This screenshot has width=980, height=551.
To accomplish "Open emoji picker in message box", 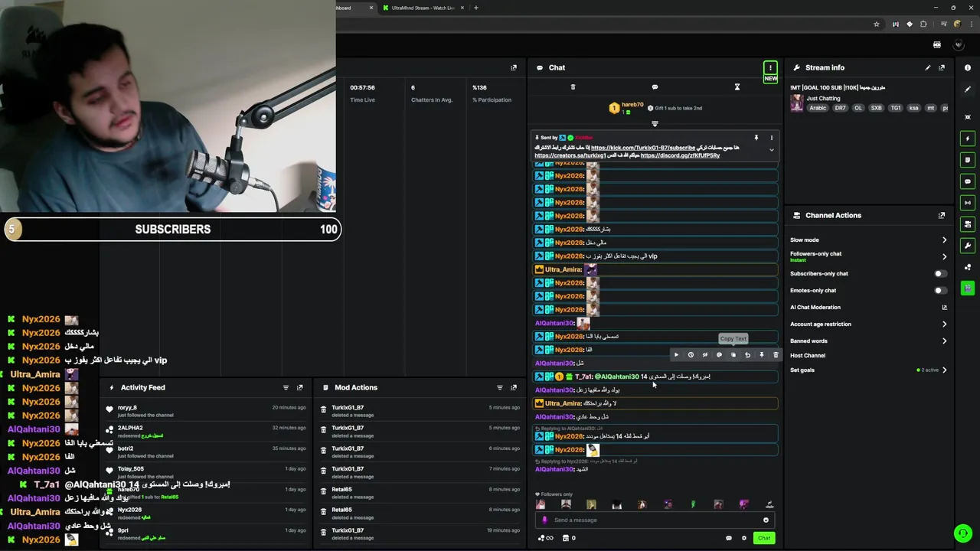I will (x=766, y=520).
